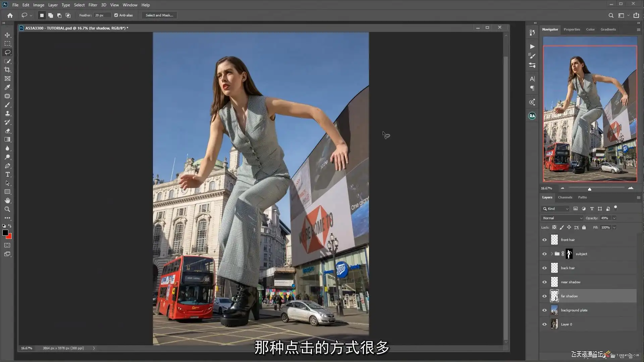644x362 pixels.
Task: Select the Clone Stamp tool
Action: pos(7,114)
